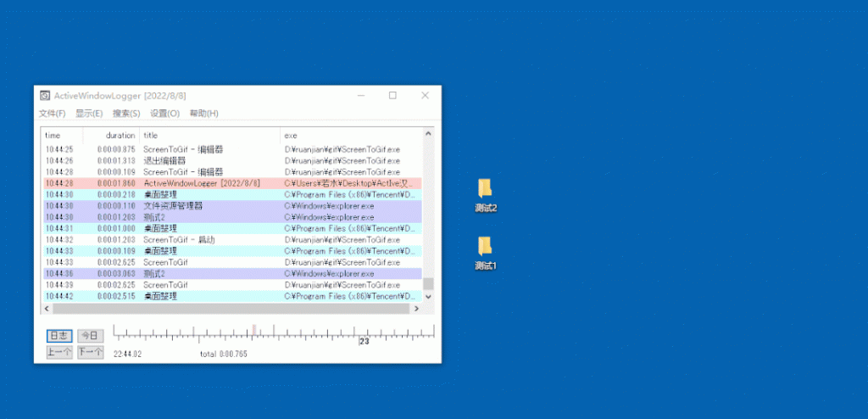This screenshot has height=419, width=868.
Task: Click the horizontal scrollbar right arrow
Action: point(417,309)
